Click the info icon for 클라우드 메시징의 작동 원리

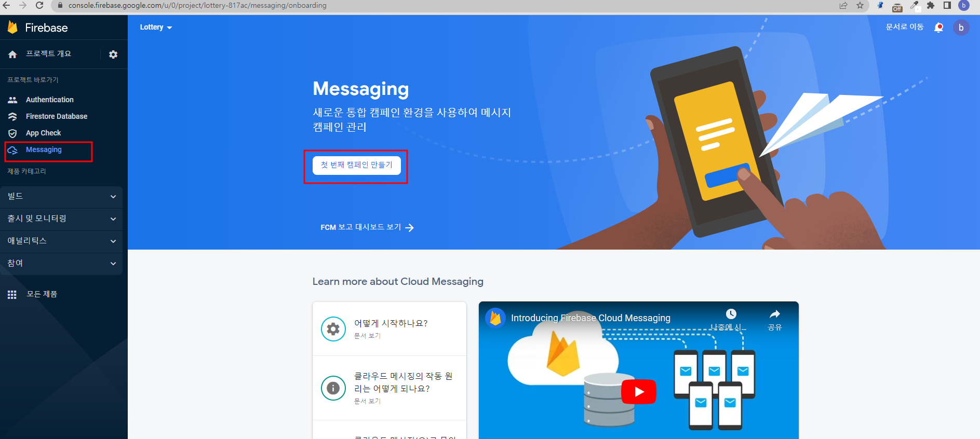[333, 388]
